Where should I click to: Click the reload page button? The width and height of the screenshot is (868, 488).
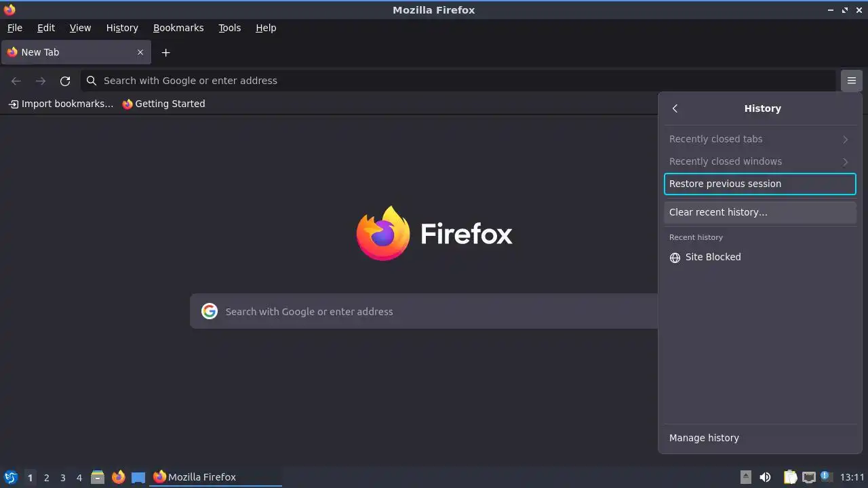(x=65, y=81)
